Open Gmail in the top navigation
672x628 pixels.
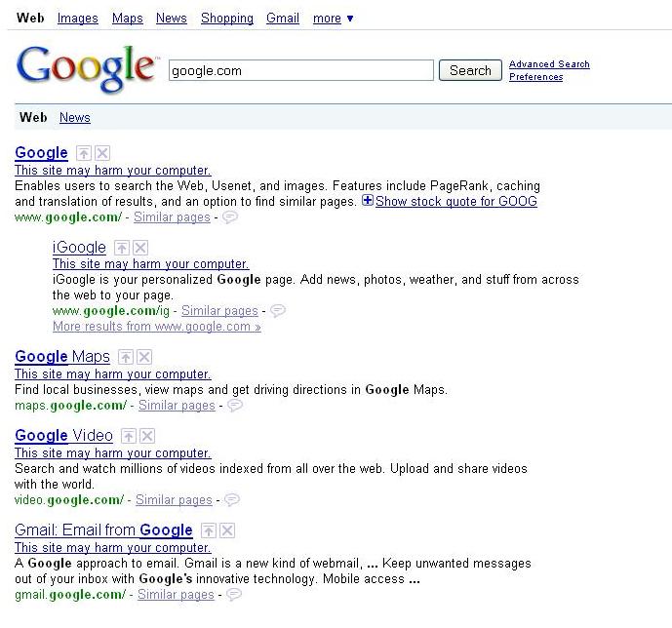click(x=283, y=19)
